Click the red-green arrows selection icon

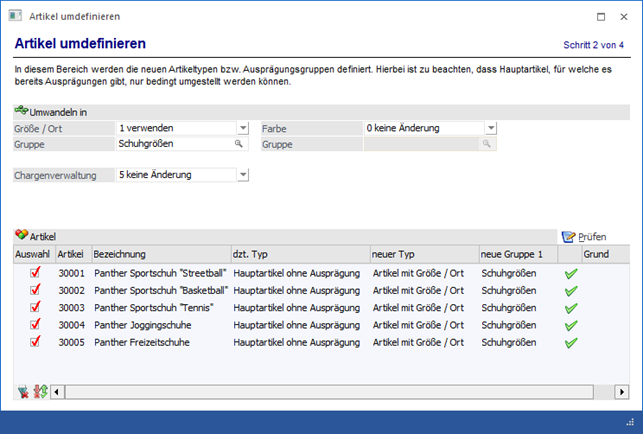(x=38, y=391)
